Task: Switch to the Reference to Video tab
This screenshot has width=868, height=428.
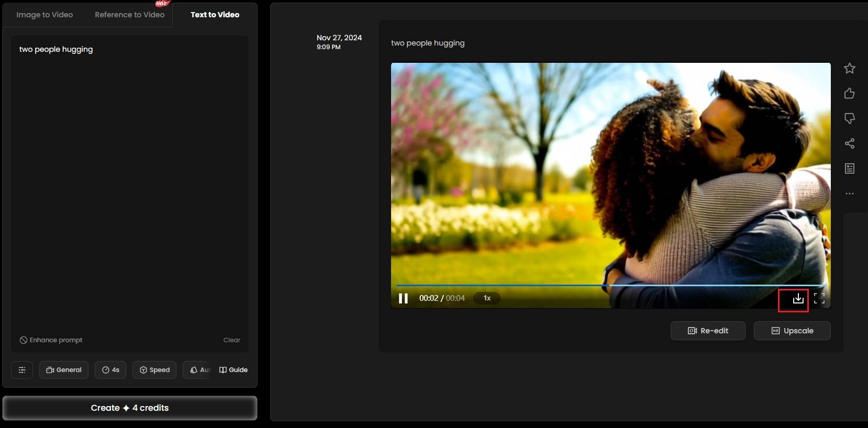Action: tap(129, 15)
